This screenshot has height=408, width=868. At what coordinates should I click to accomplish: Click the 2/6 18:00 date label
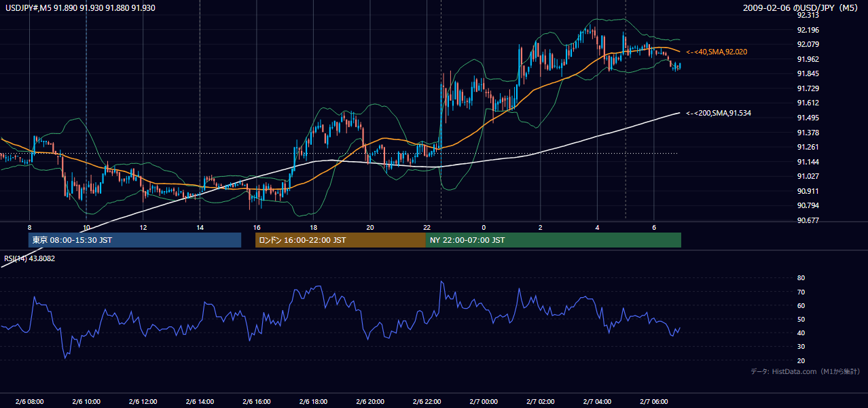coord(313,402)
